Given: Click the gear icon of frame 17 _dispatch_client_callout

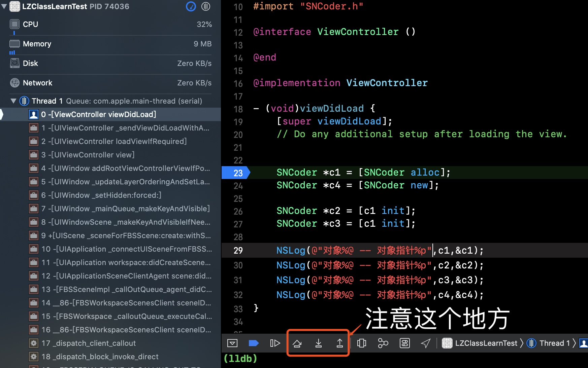Looking at the screenshot, I should 34,343.
